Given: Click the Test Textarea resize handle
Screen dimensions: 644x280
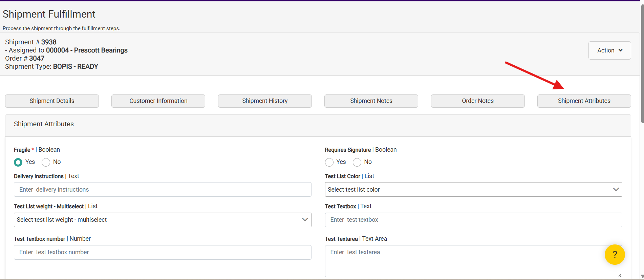Looking at the screenshot, I should tap(620, 275).
